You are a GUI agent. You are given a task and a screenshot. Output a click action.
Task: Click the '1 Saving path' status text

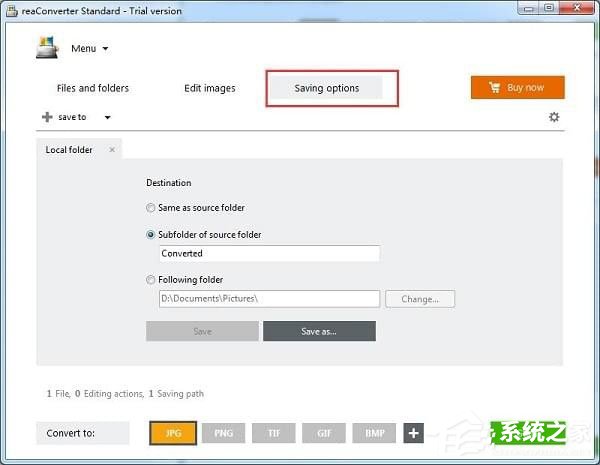[176, 393]
